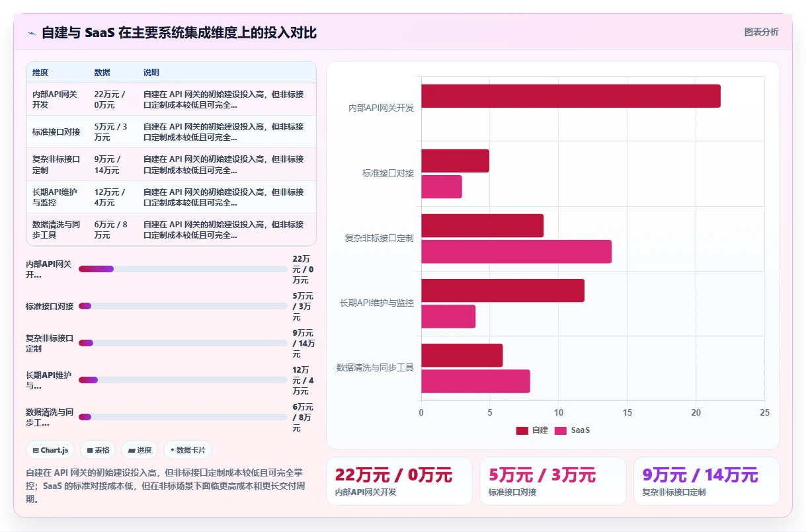
Task: Click the 自建 bar for 数据清洗与同步工具
Action: (x=462, y=355)
